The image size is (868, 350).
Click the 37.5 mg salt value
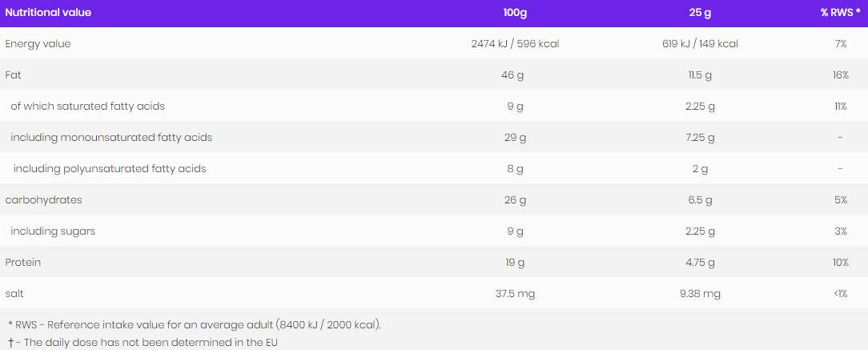(x=515, y=294)
